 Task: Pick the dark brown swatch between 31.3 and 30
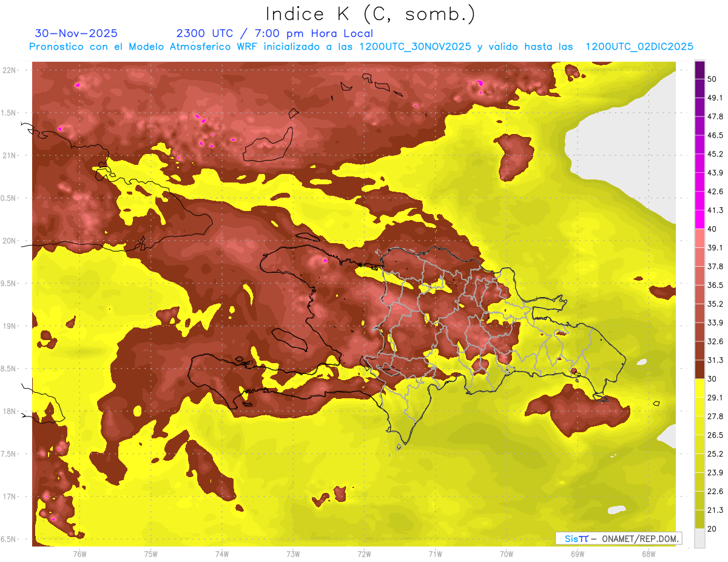(699, 369)
